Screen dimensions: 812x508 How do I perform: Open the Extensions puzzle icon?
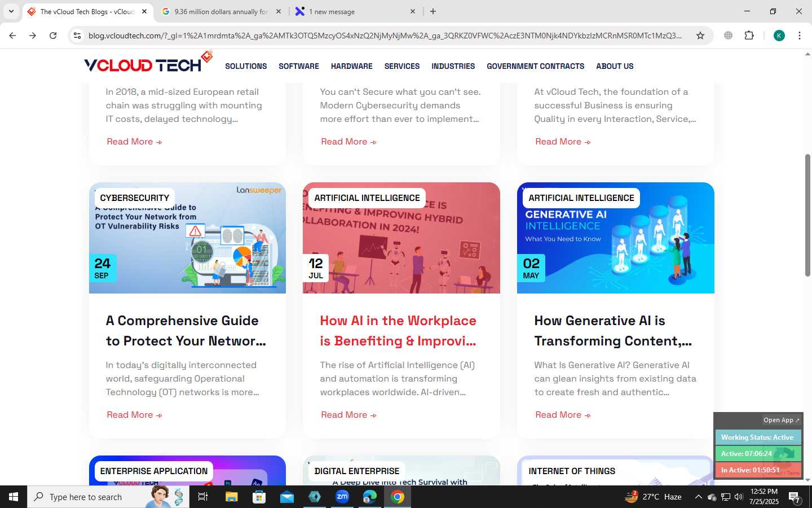coord(749,36)
